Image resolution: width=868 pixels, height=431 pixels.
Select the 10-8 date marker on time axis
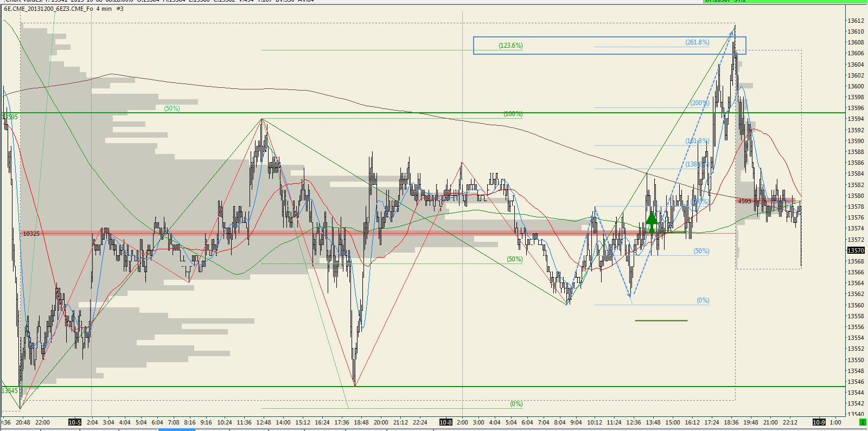pos(445,422)
